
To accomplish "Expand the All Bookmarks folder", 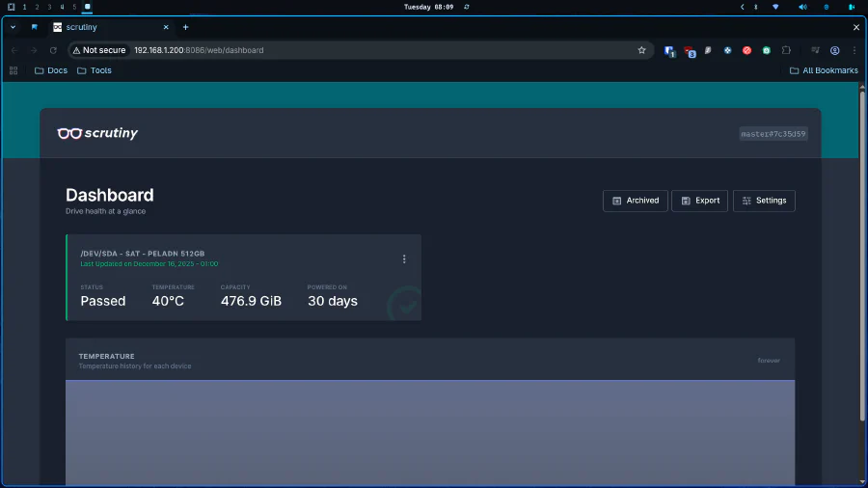I will click(823, 70).
